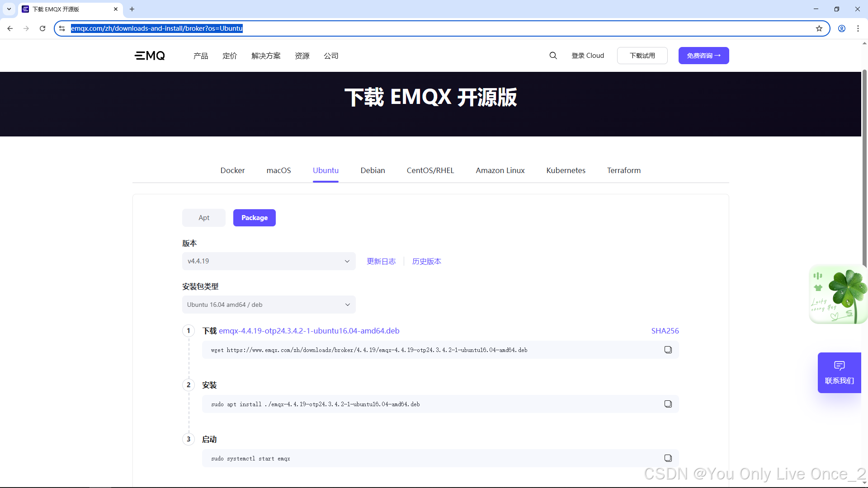
Task: Open the site search magnifier icon
Action: (553, 56)
